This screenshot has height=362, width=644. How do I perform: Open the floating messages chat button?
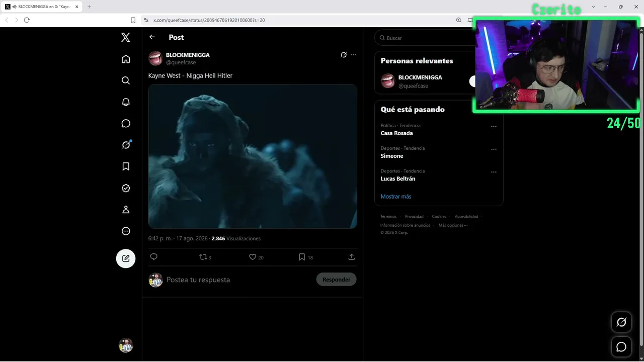click(621, 347)
